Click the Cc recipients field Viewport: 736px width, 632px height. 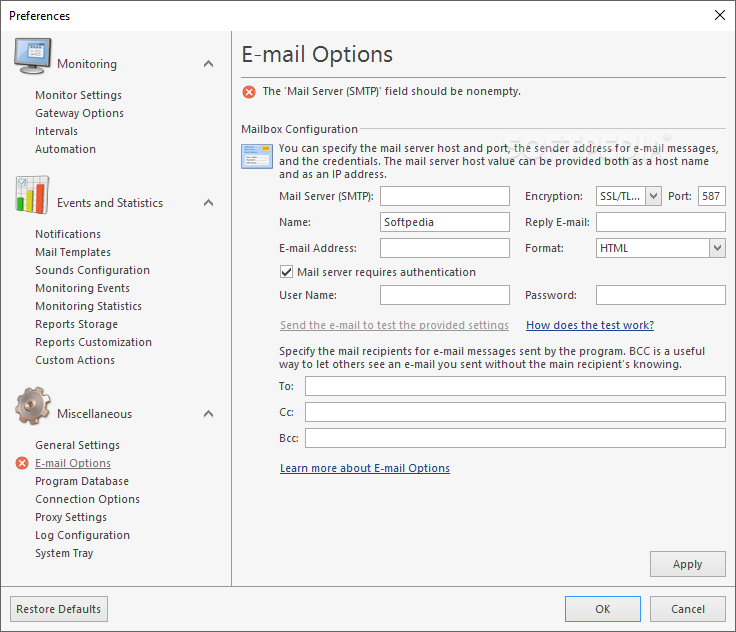(515, 412)
